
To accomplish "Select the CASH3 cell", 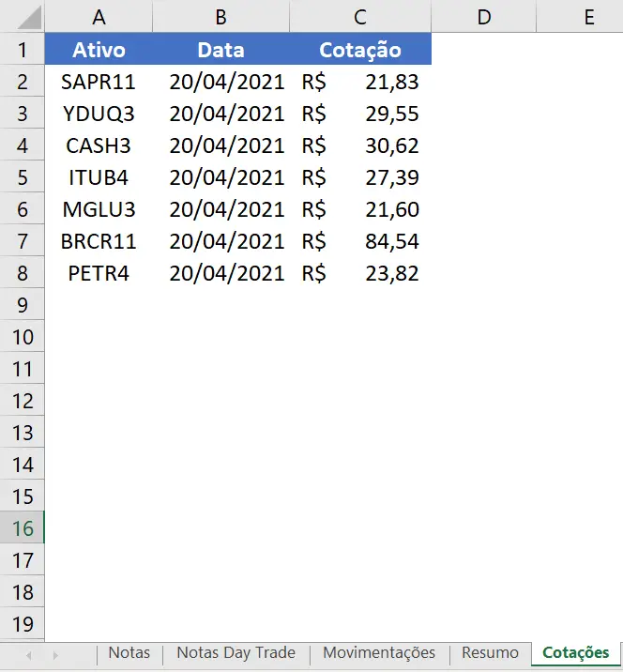I will tap(99, 145).
